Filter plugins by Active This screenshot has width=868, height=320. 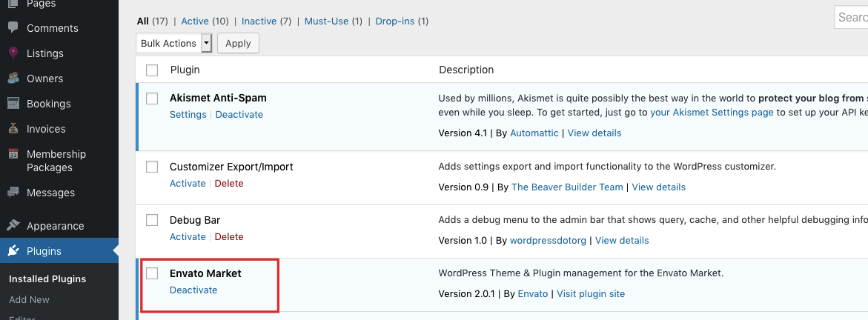[x=195, y=21]
